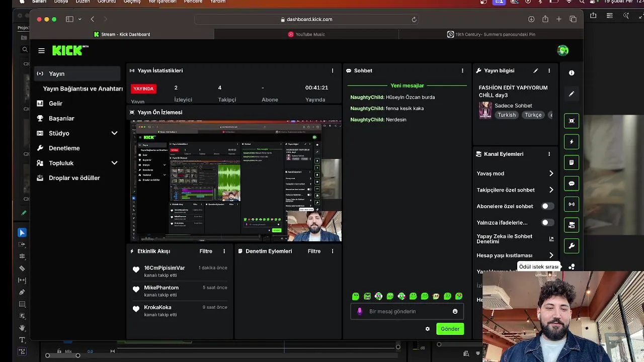Click the Sadece Sohbet category thumbnail
Viewport: 644px width, 362px height.
(x=485, y=110)
